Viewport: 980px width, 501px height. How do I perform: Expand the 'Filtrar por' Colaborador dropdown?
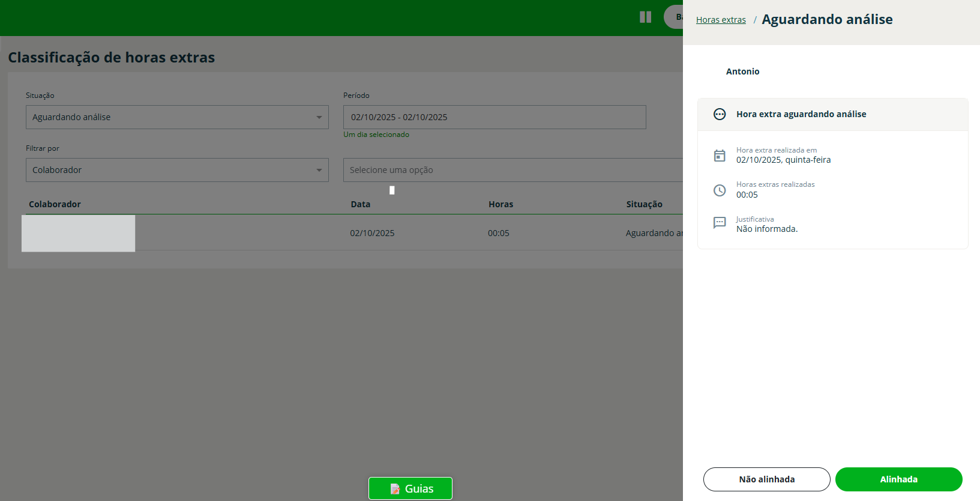(x=177, y=170)
